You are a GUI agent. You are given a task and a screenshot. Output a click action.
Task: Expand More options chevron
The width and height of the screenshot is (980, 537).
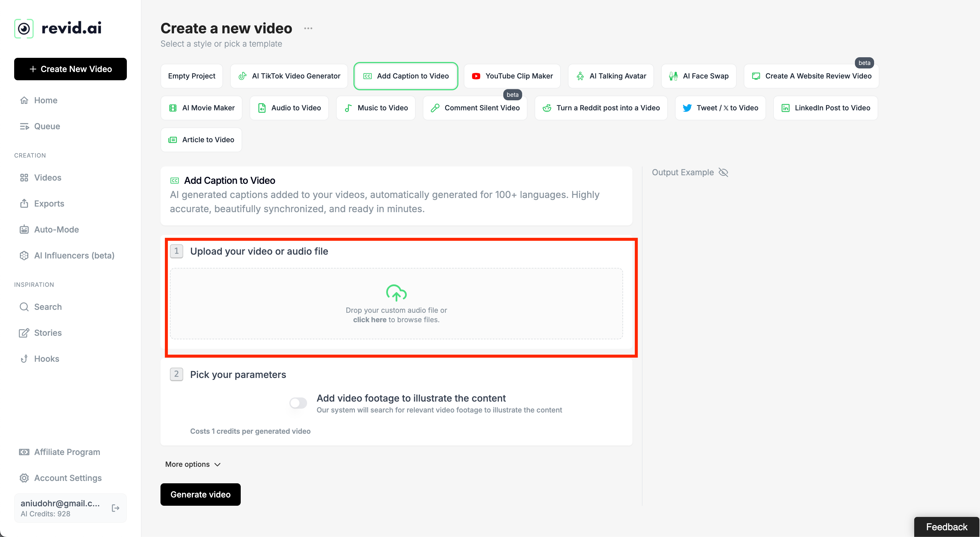coord(217,464)
